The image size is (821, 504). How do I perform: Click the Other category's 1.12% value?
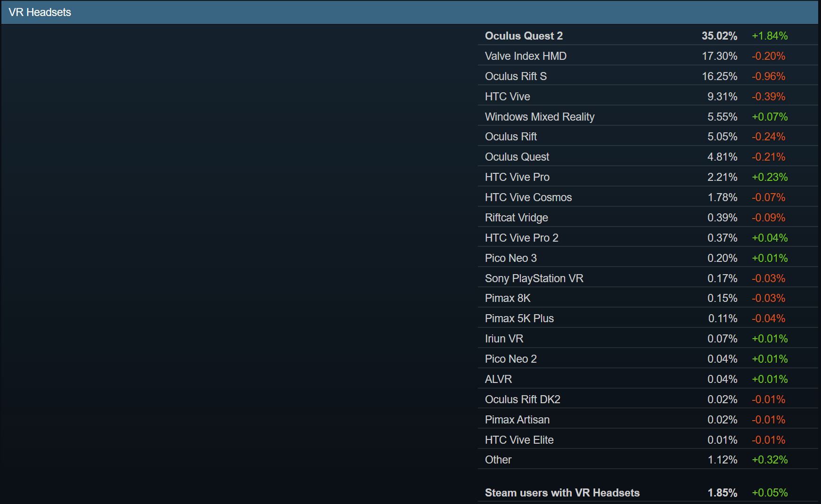[x=722, y=460]
